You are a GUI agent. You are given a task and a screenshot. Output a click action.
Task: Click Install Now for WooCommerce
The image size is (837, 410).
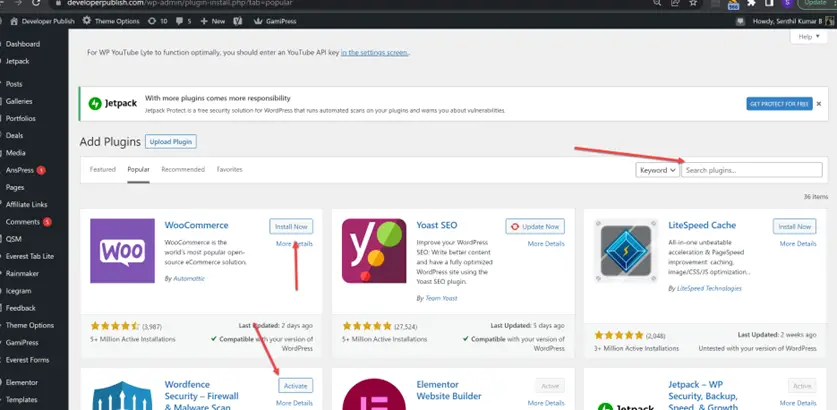pyautogui.click(x=291, y=226)
